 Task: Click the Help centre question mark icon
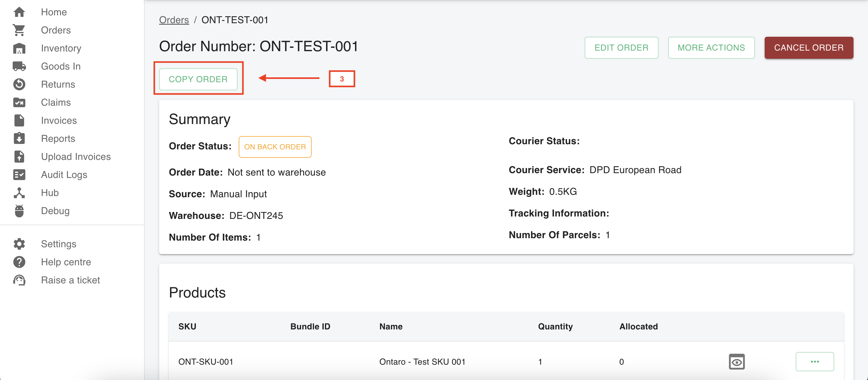click(19, 262)
